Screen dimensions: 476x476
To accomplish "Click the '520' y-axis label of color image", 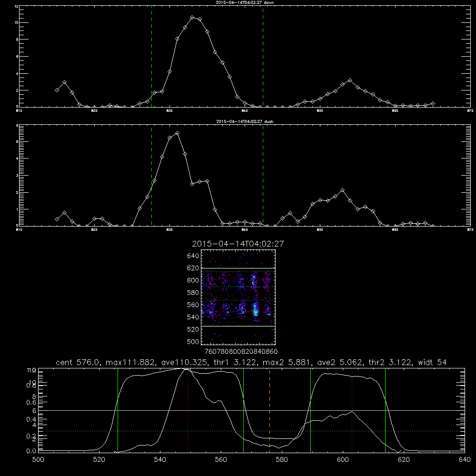I will 193,329.
